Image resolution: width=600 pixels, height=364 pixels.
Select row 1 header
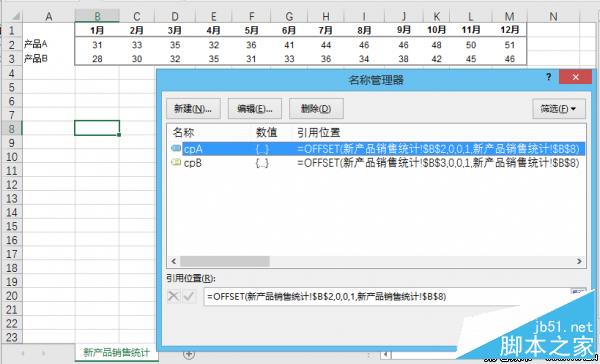tap(11, 30)
